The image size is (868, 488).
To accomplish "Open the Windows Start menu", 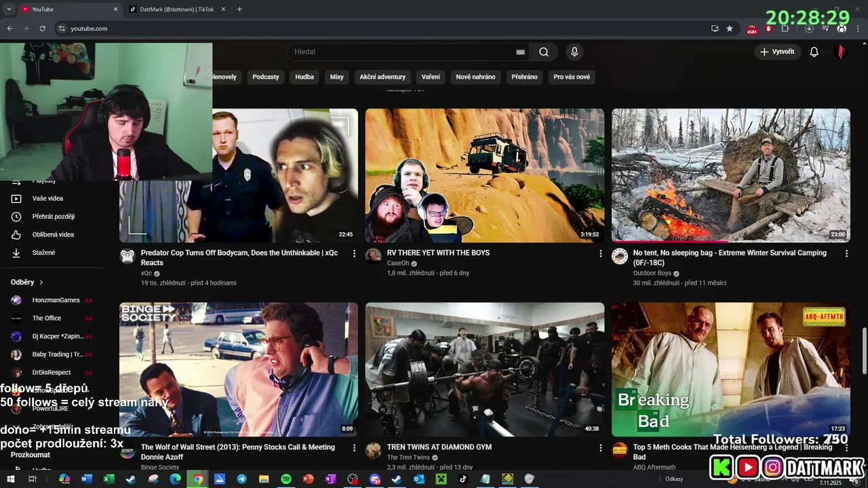I will [x=11, y=479].
